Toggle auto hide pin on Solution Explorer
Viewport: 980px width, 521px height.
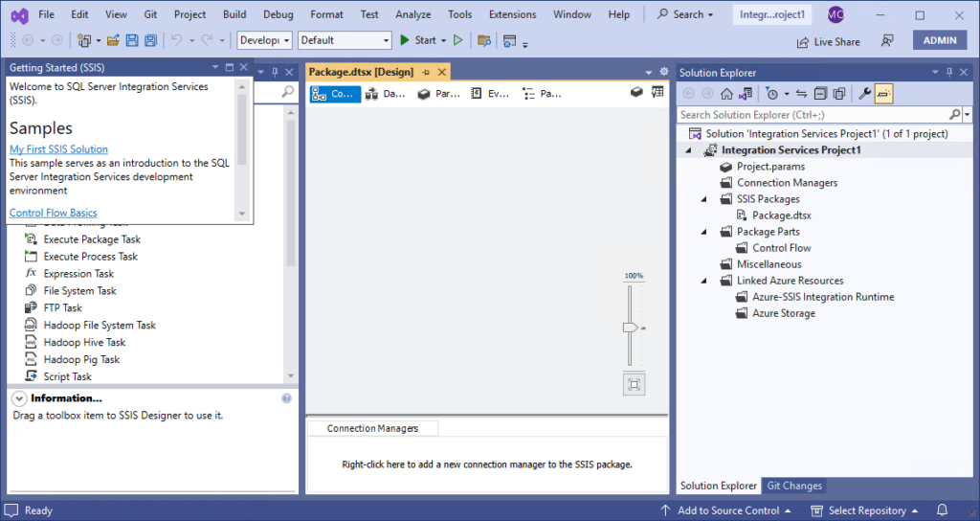coord(949,73)
